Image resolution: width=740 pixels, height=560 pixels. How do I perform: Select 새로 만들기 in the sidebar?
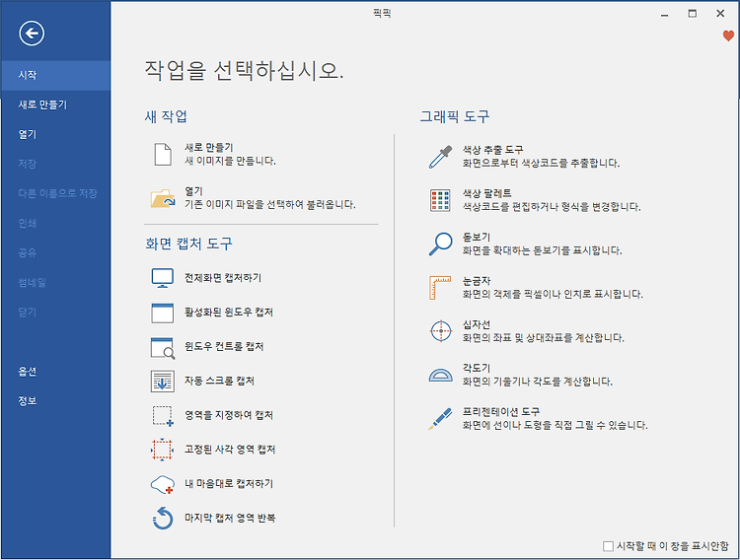coord(55,105)
